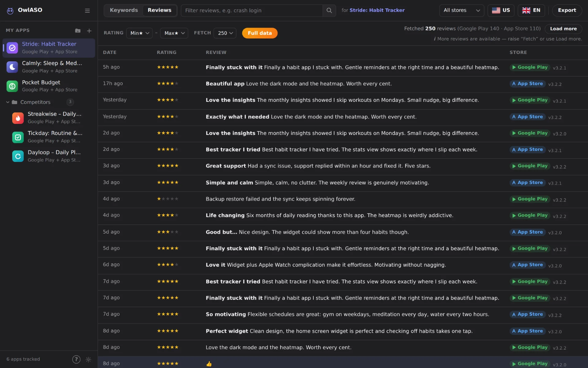Switch to the Keywords tab
Viewport: 588px width, 368px height.
124,10
